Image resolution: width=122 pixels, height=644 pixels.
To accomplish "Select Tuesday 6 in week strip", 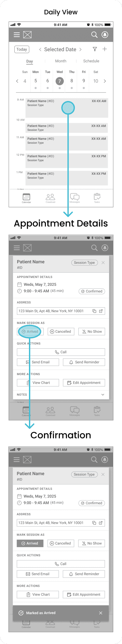I will click(x=47, y=80).
